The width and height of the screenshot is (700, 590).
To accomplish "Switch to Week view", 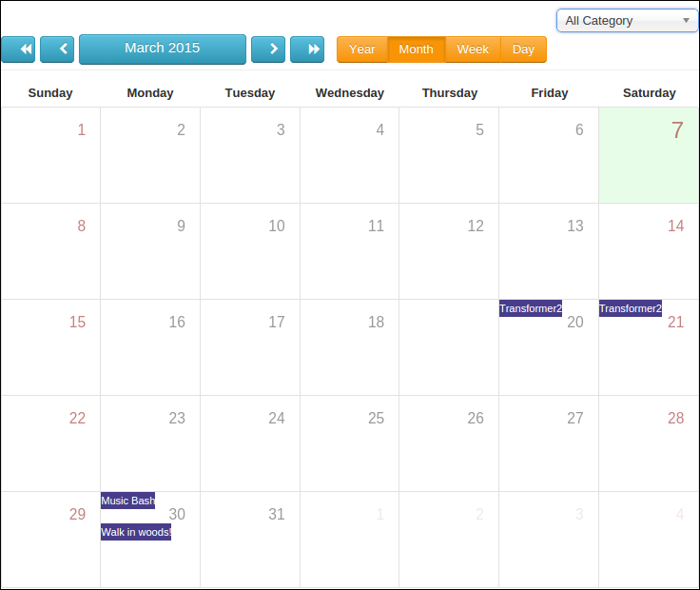I will pos(473,49).
